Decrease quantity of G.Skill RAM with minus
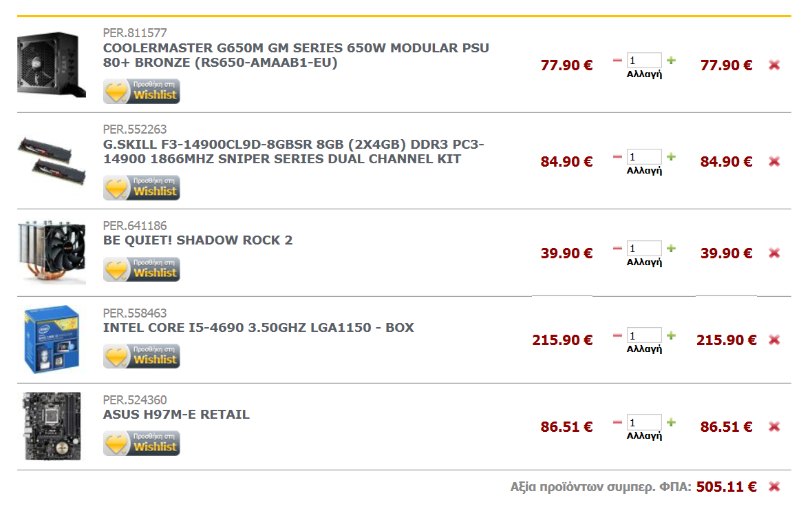This screenshot has height=509, width=812. click(x=617, y=156)
